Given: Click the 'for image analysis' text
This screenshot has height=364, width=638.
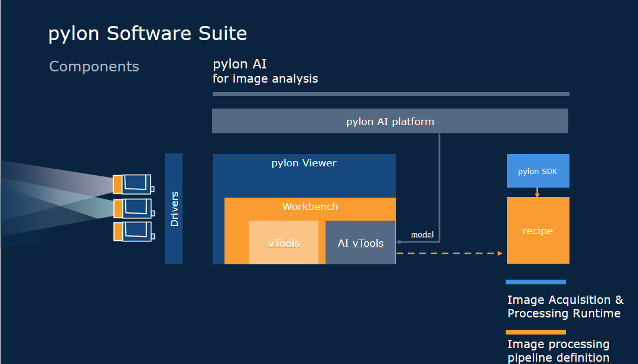Looking at the screenshot, I should point(265,78).
